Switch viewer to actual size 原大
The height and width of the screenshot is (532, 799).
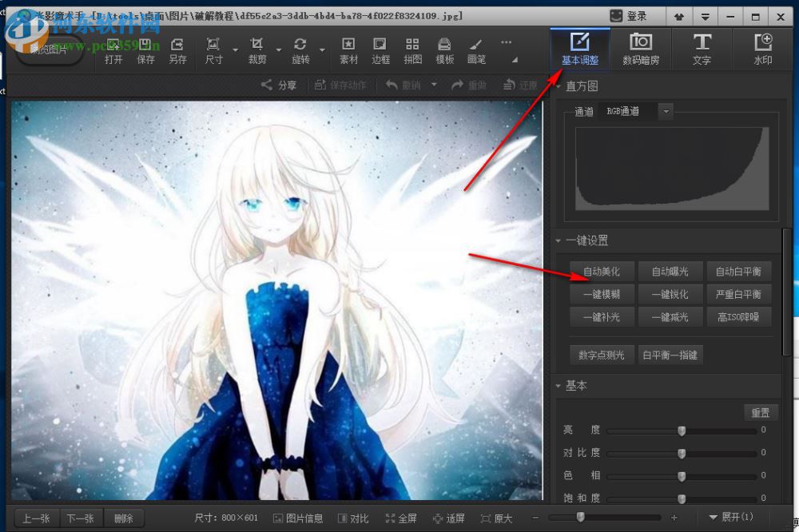tap(499, 518)
